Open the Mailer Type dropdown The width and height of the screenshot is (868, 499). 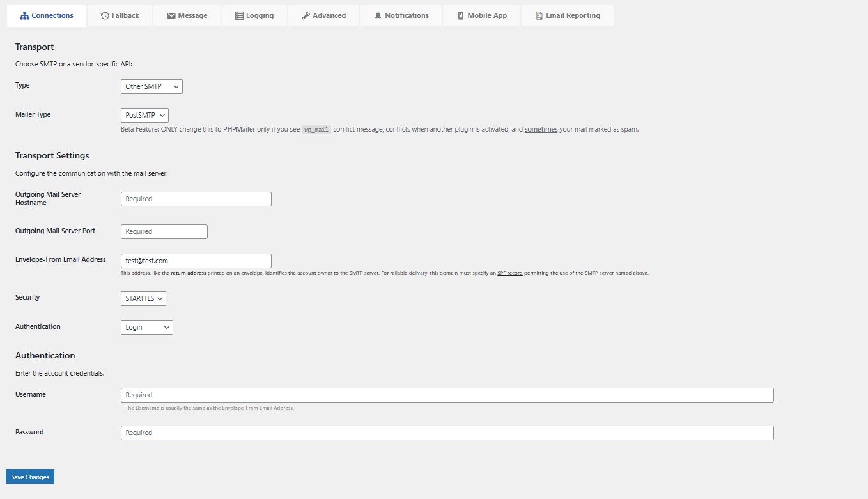coord(144,115)
